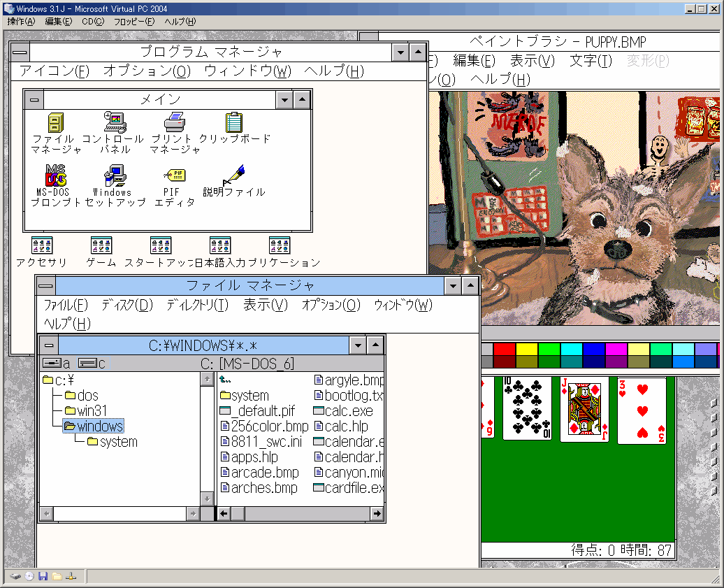Select the dos folder in tree
The height and width of the screenshot is (588, 724).
[87, 396]
